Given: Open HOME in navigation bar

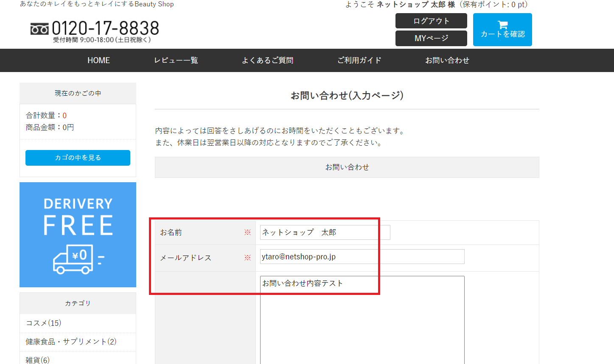Looking at the screenshot, I should pyautogui.click(x=98, y=61).
